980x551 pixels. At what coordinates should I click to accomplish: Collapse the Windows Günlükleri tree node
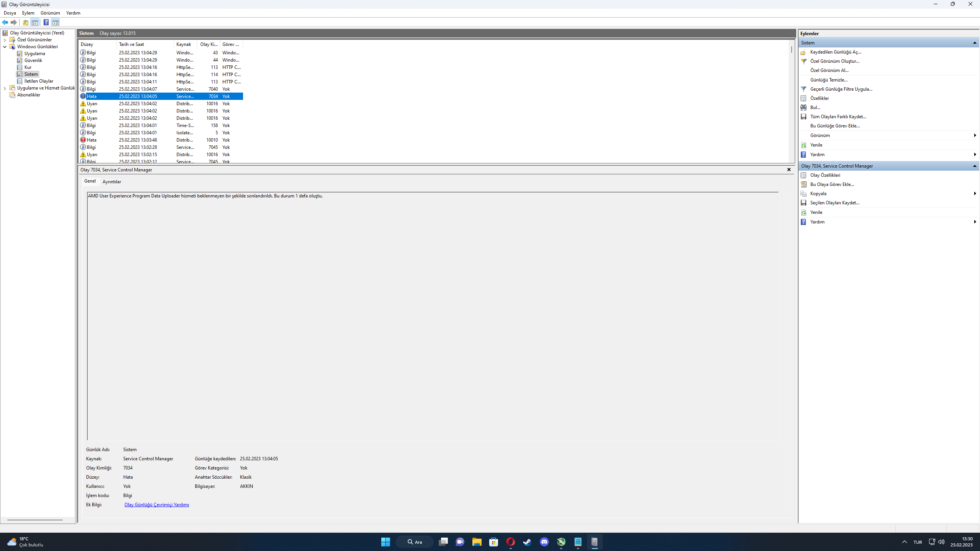click(x=5, y=47)
